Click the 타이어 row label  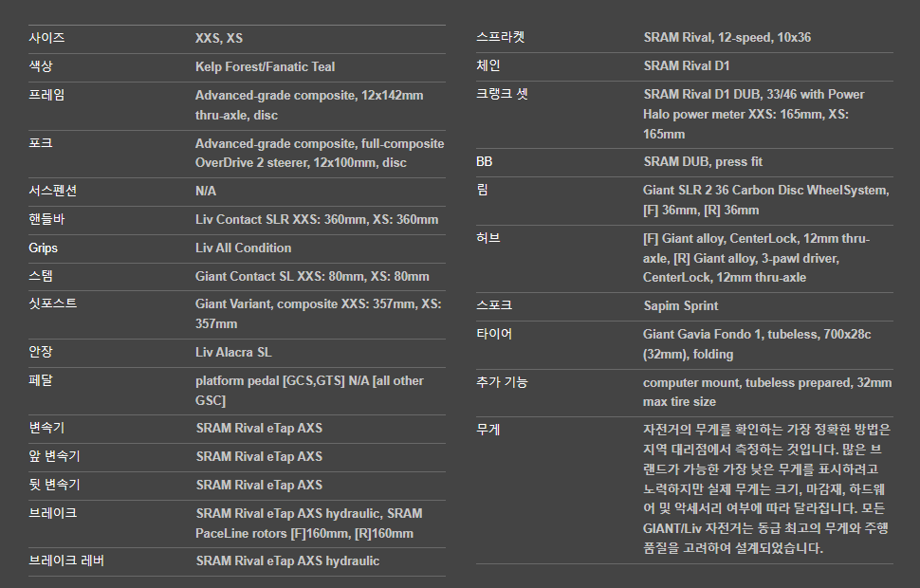click(x=494, y=334)
